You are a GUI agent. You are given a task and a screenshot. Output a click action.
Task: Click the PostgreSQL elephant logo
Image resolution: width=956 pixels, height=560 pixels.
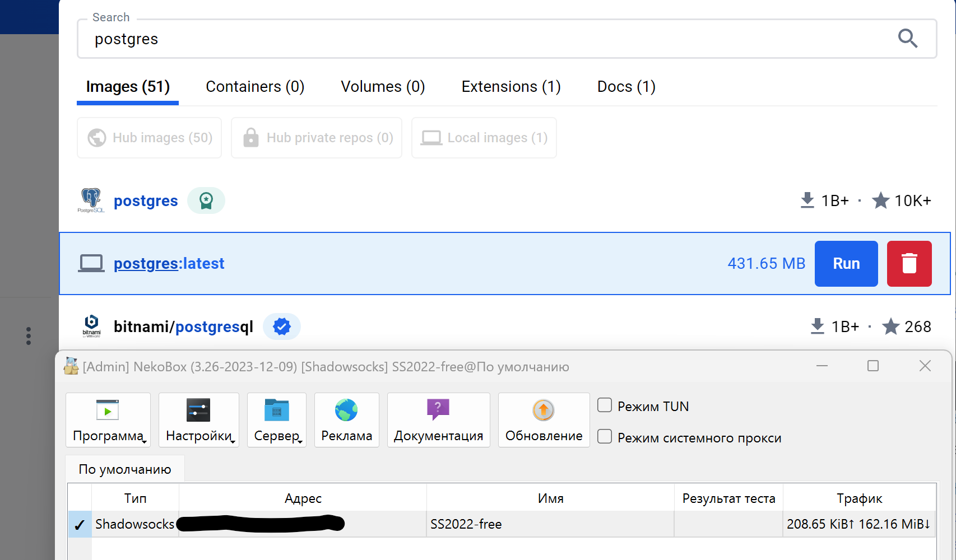pyautogui.click(x=91, y=200)
